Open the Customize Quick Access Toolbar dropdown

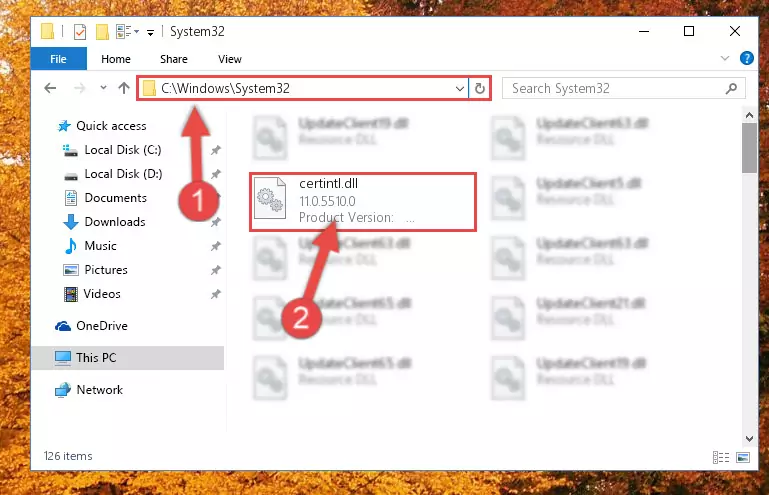click(x=151, y=33)
